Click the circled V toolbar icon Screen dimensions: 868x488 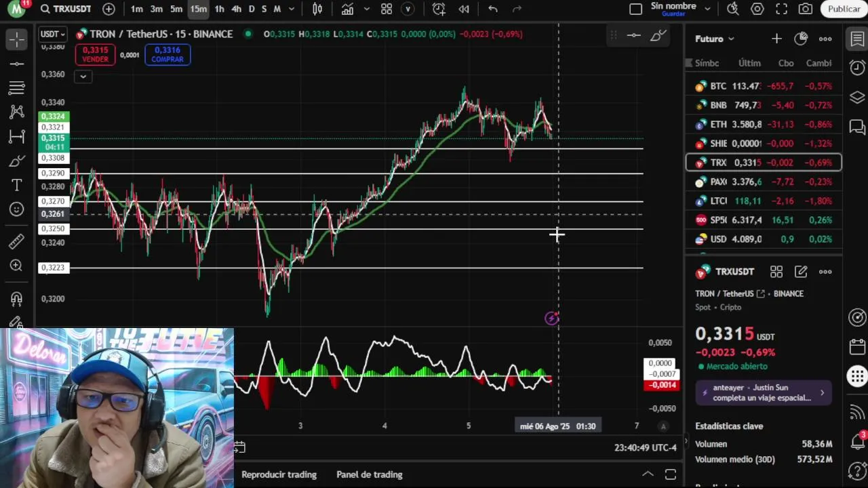pos(408,9)
